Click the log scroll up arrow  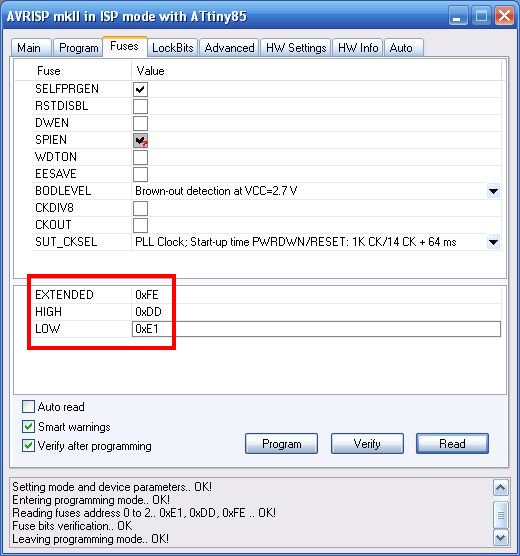[x=500, y=488]
